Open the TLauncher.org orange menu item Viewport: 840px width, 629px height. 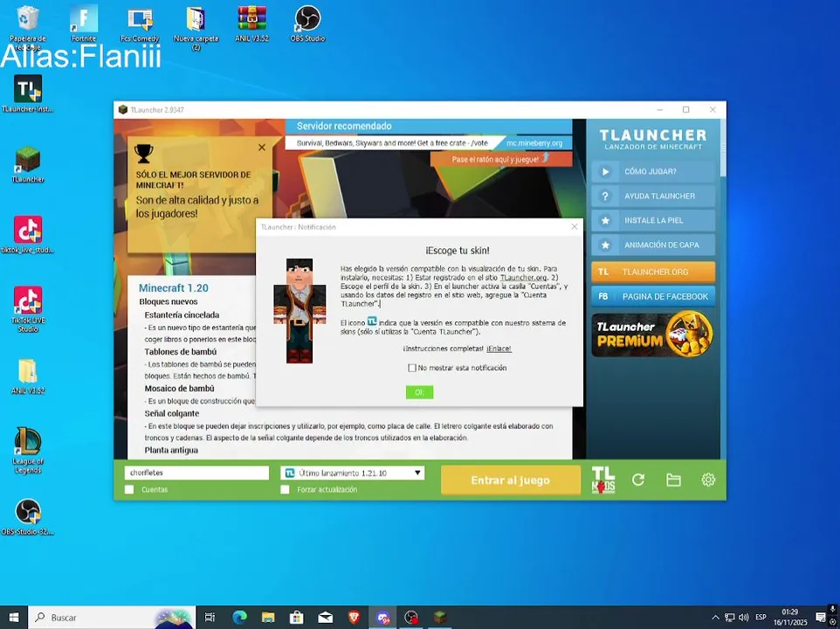(653, 272)
